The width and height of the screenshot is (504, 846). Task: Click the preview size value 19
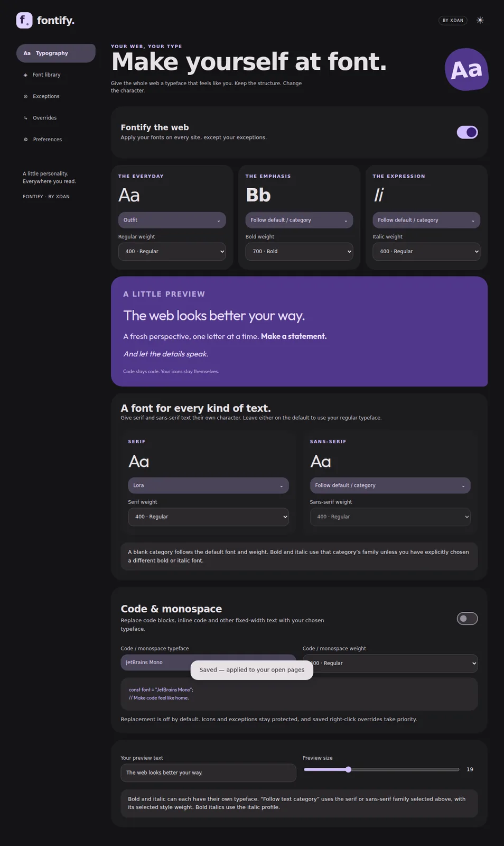point(470,769)
